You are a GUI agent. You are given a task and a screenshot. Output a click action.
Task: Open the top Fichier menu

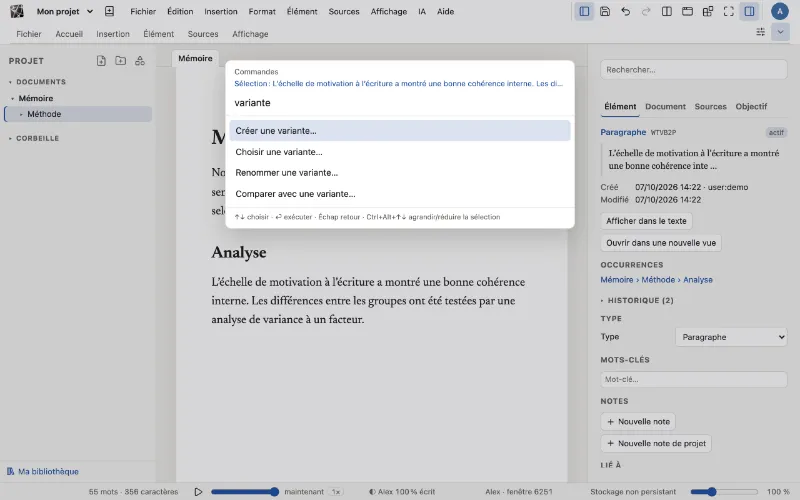(x=143, y=11)
